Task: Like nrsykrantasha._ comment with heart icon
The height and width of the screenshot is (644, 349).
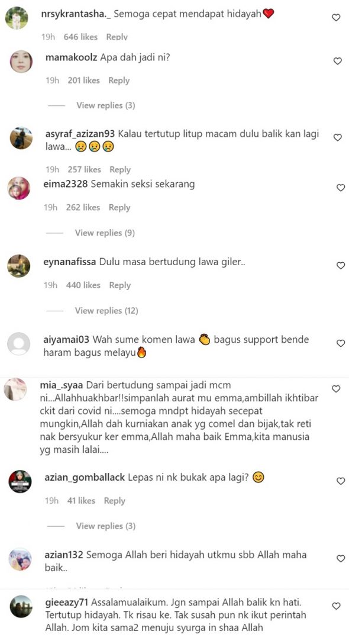Action: [336, 18]
